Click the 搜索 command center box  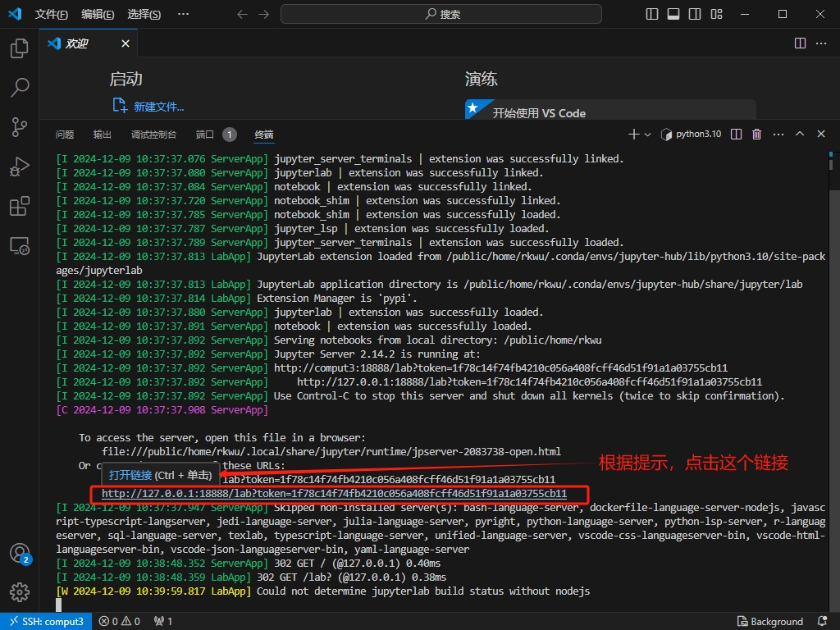click(441, 14)
